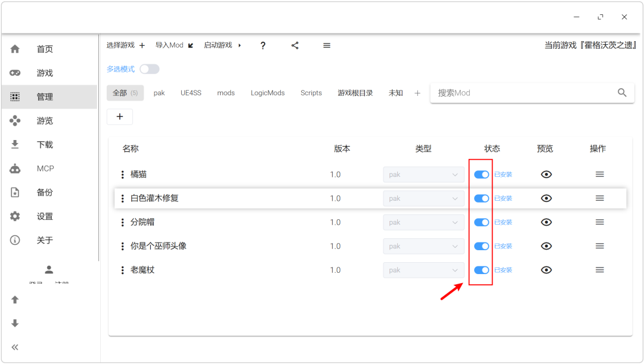Image resolution: width=644 pixels, height=364 pixels.
Task: Open the 游戏 gamepad icon in sidebar
Action: coord(15,73)
